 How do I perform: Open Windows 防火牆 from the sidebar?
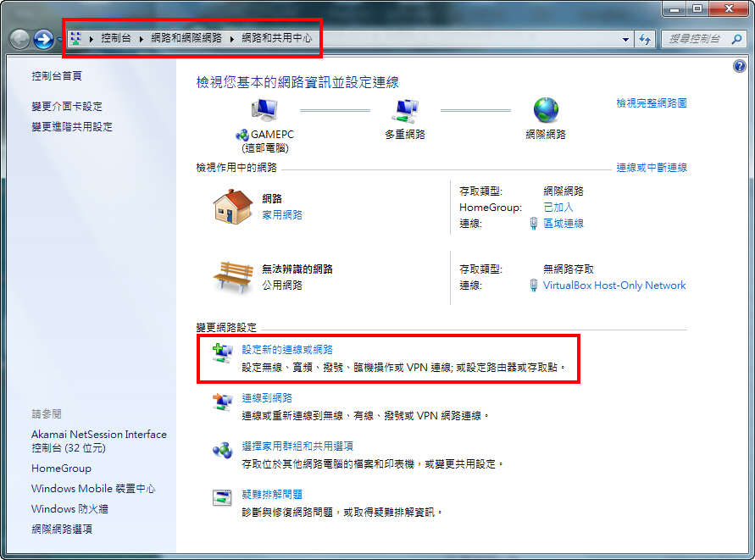coord(69,509)
